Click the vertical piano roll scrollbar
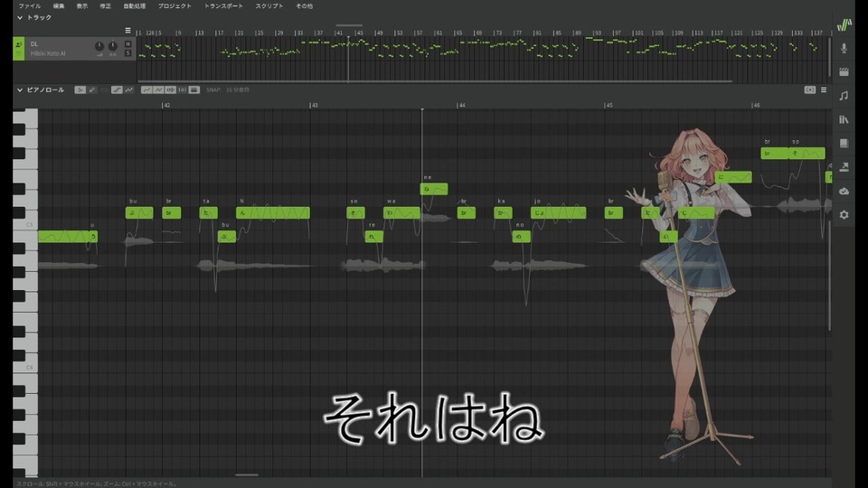 pos(829,277)
